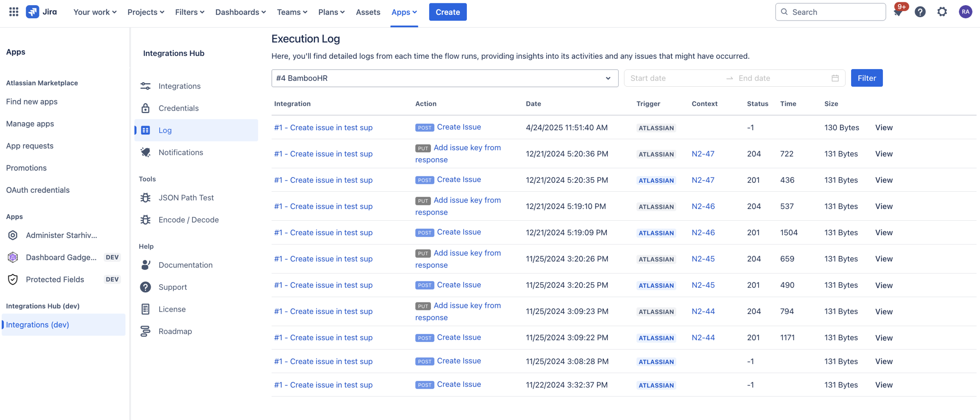This screenshot has width=980, height=420.
Task: Select the Encode / Decode tool icon
Action: click(145, 219)
